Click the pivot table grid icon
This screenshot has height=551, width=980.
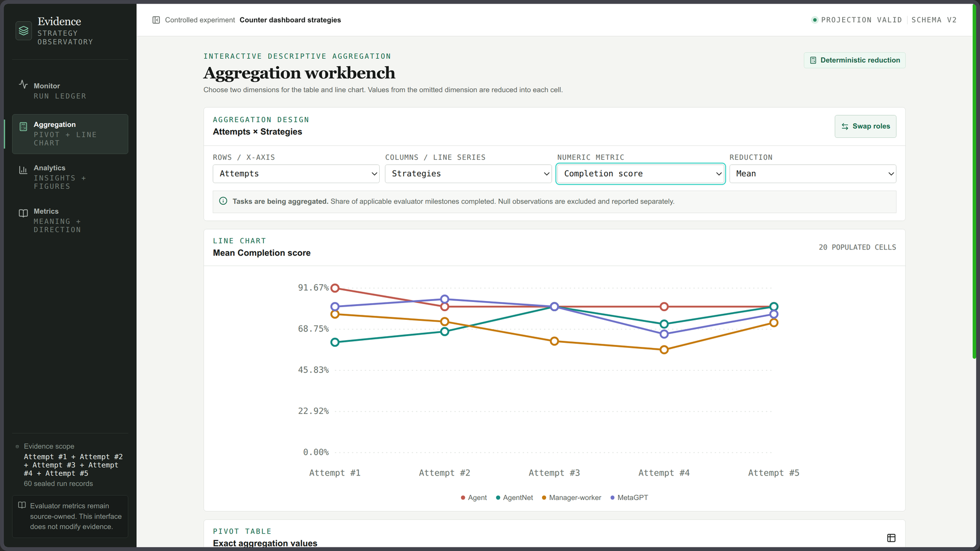point(891,538)
